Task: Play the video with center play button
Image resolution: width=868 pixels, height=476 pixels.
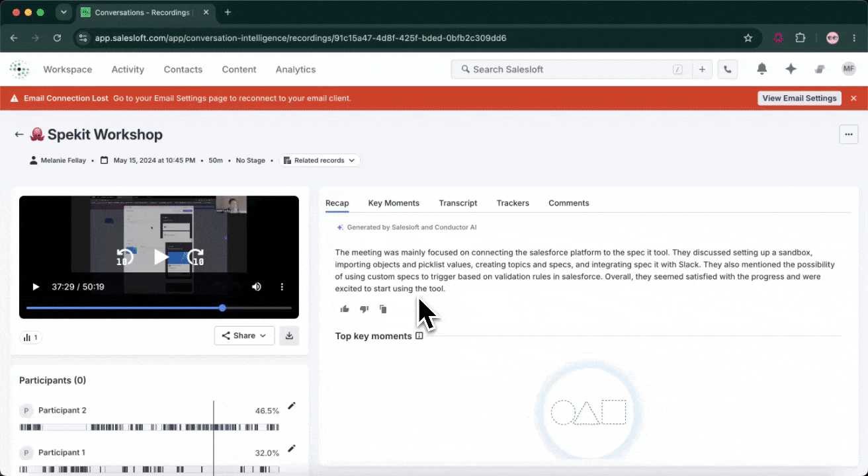Action: point(160,257)
